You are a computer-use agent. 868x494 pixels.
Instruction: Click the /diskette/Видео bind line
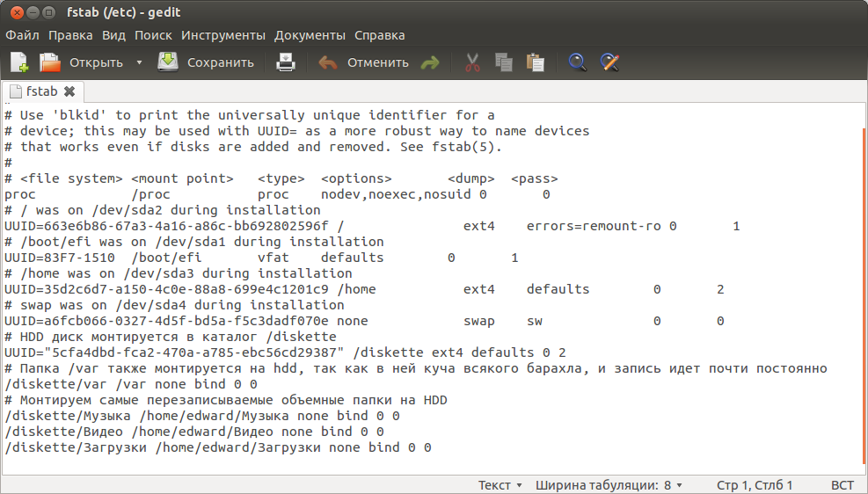tap(194, 432)
